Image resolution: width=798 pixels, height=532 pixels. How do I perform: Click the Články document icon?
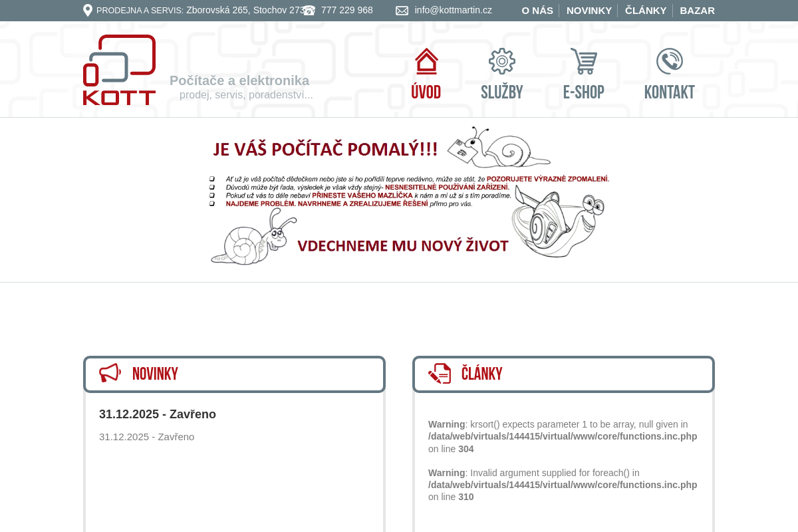tap(440, 373)
